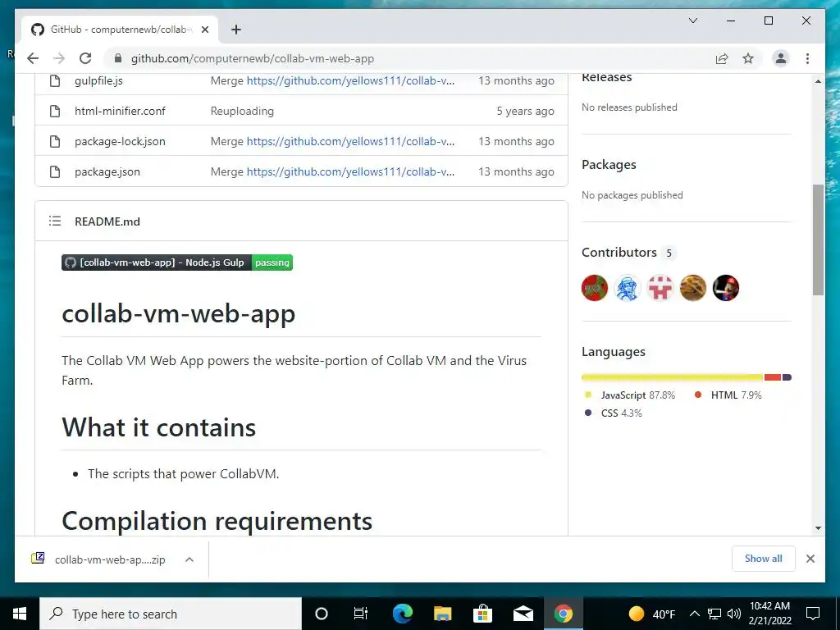The height and width of the screenshot is (630, 840).
Task: Open the package.json file
Action: pos(107,172)
